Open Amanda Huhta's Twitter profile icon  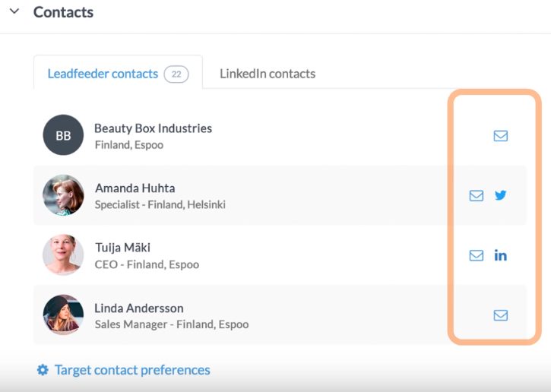500,195
